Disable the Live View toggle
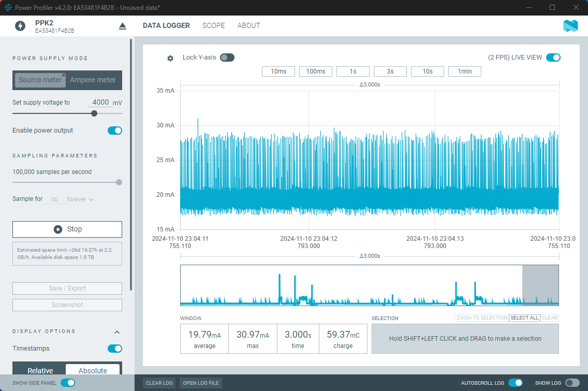Screen dimensions: 588x391 [x=553, y=57]
